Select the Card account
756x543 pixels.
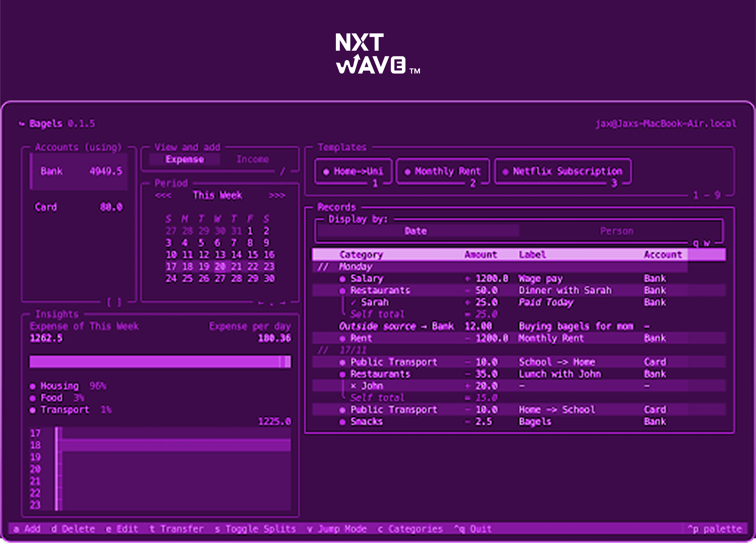tap(79, 207)
